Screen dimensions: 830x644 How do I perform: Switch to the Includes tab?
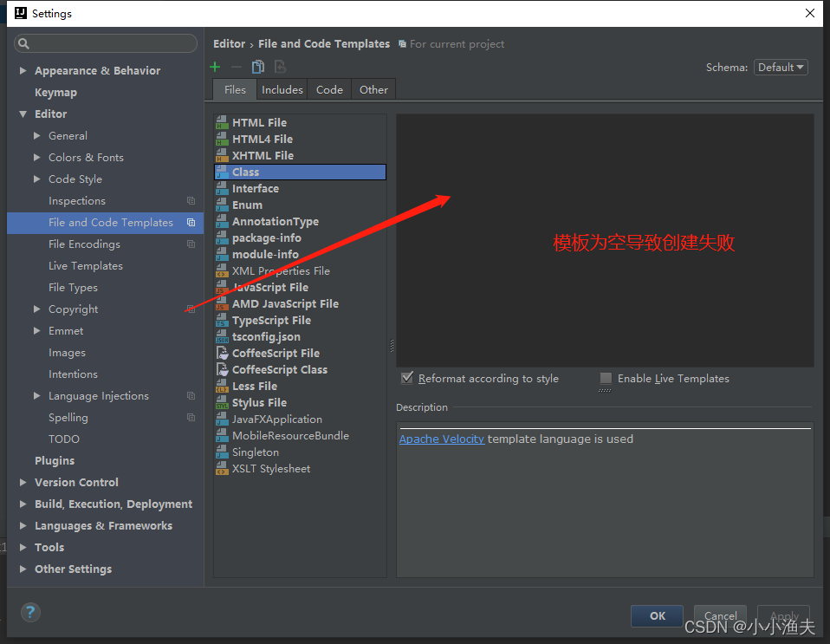pyautogui.click(x=282, y=88)
